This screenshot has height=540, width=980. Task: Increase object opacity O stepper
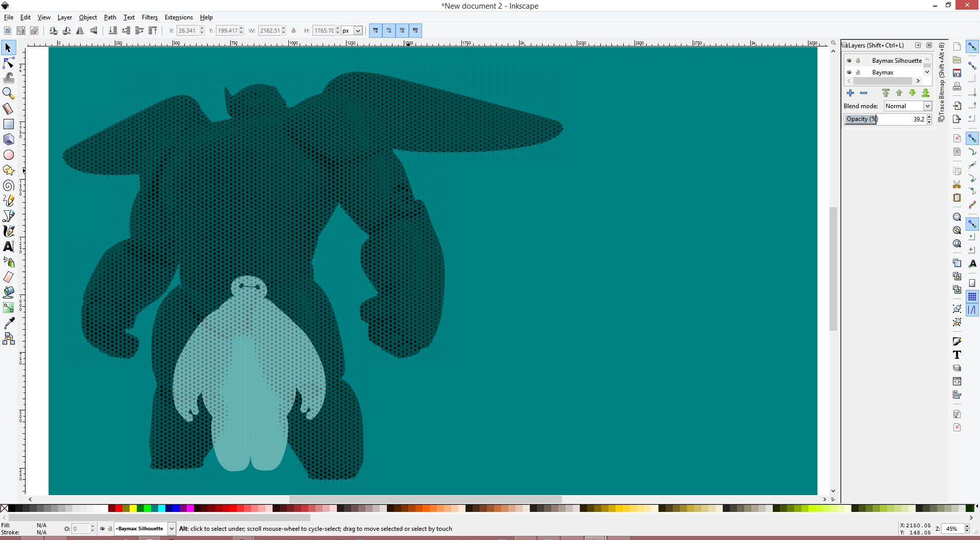coord(92,526)
